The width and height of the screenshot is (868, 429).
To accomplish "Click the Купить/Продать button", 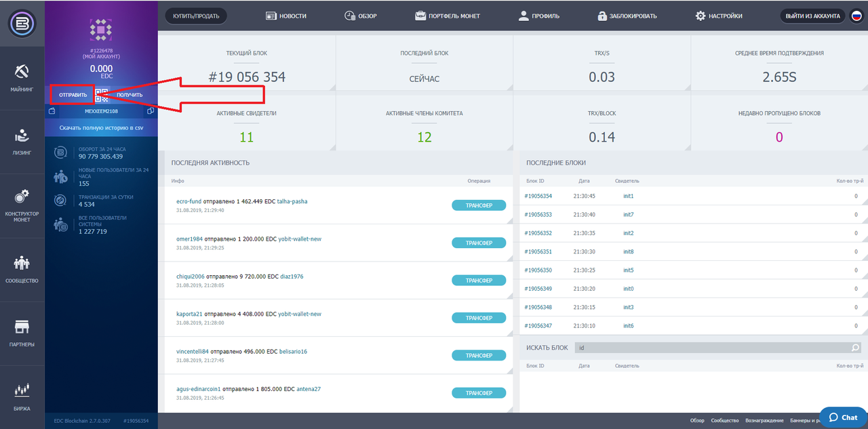I will tap(196, 16).
